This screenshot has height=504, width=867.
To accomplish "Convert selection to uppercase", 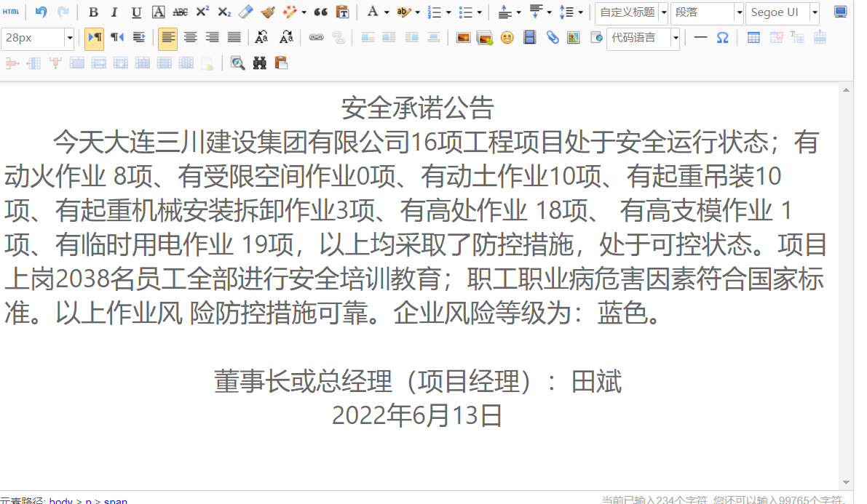I will (x=261, y=37).
